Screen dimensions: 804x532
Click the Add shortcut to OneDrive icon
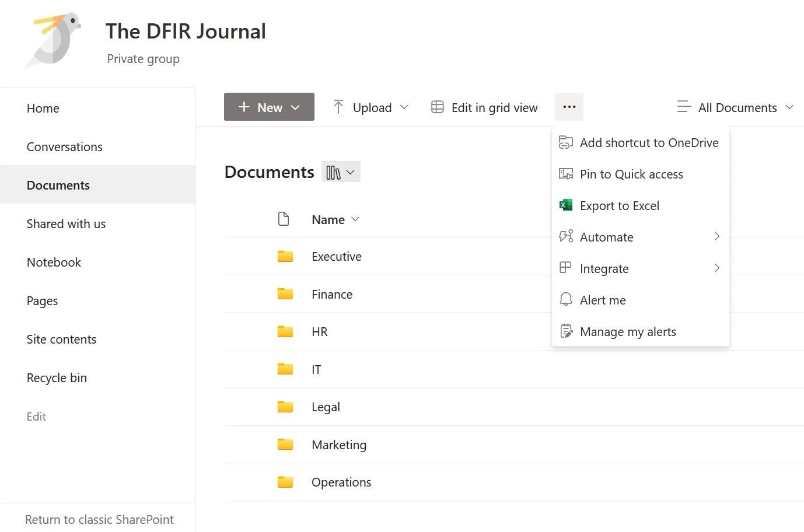pos(565,142)
